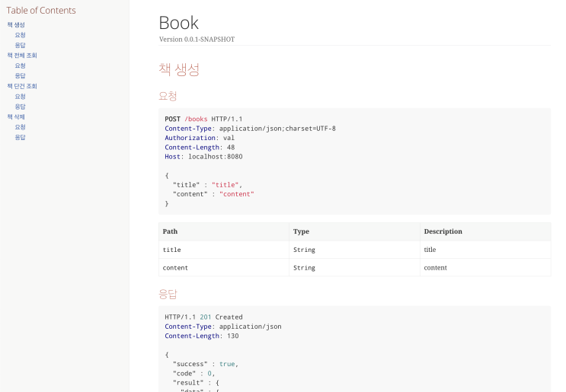Click the Table of Contents heading

41,11
